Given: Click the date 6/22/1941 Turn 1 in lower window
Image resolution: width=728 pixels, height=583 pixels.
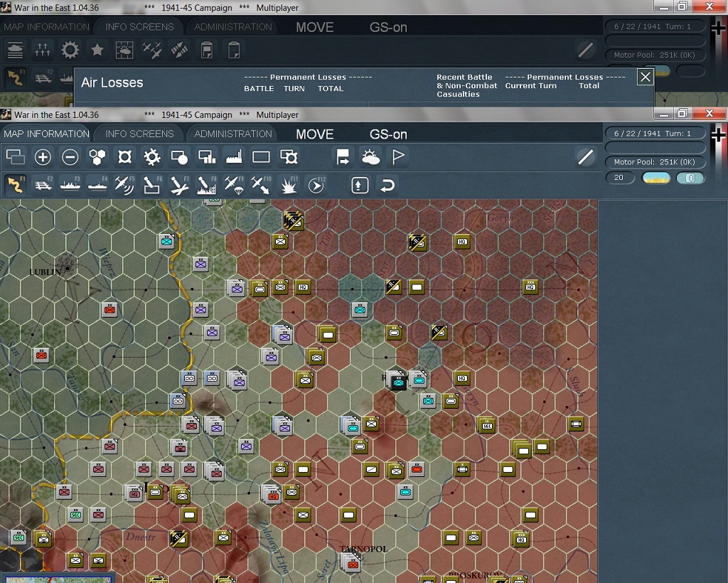Looking at the screenshot, I should pyautogui.click(x=655, y=133).
